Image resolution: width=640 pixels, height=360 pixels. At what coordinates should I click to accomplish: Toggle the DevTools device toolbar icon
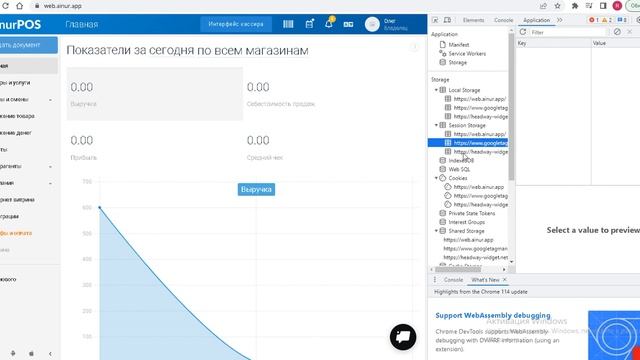pos(447,20)
